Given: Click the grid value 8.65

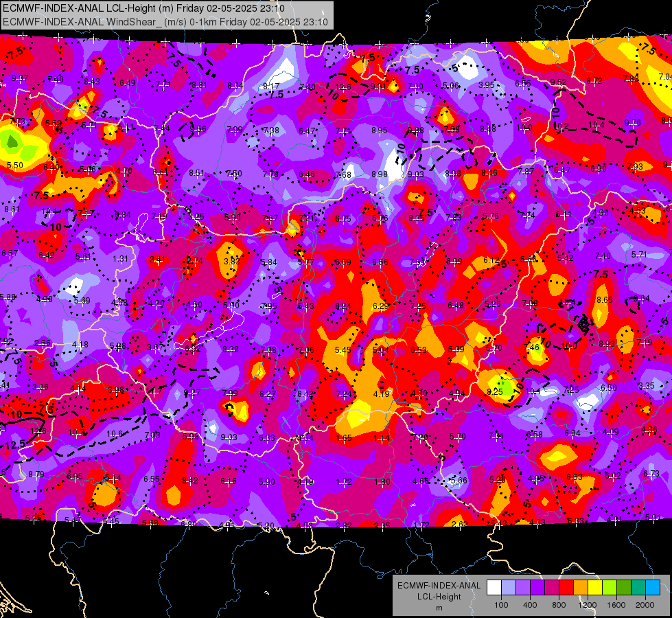Looking at the screenshot, I should coord(604,300).
